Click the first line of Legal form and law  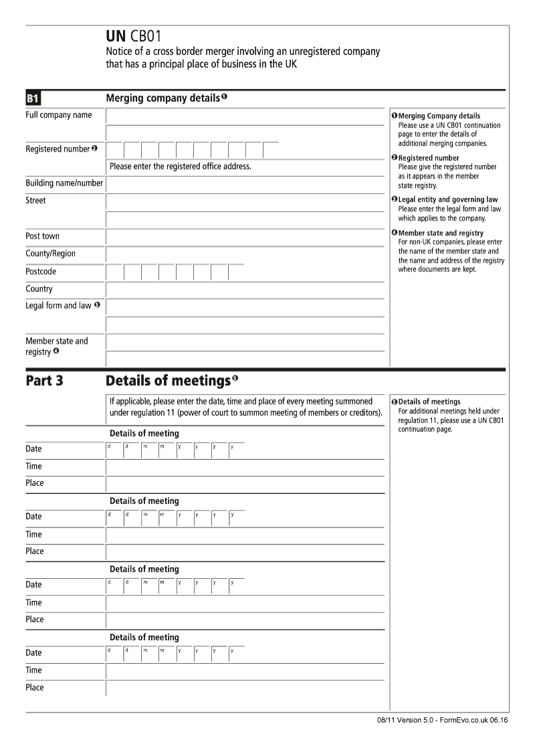[x=245, y=307]
